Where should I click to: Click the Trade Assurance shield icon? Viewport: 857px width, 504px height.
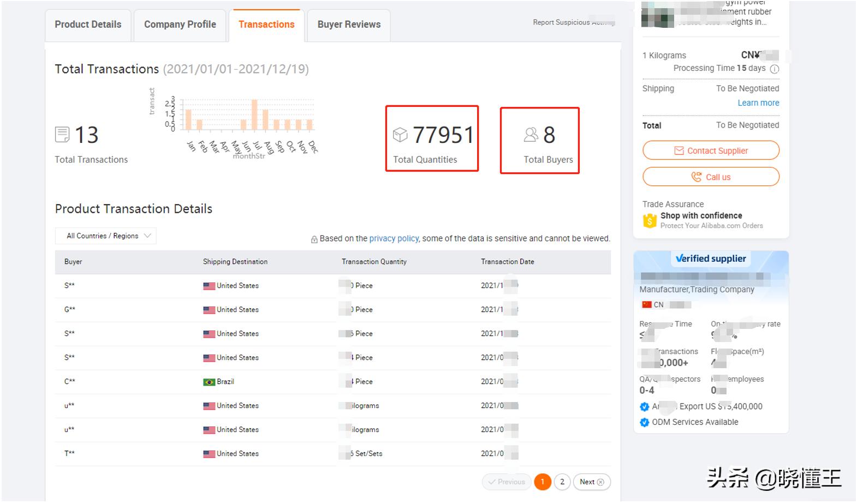pos(650,220)
